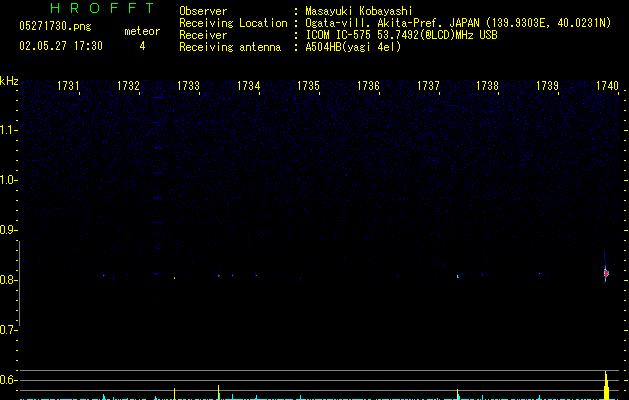Click the Receiving antenna label
629x400 pixels.
[x=230, y=47]
